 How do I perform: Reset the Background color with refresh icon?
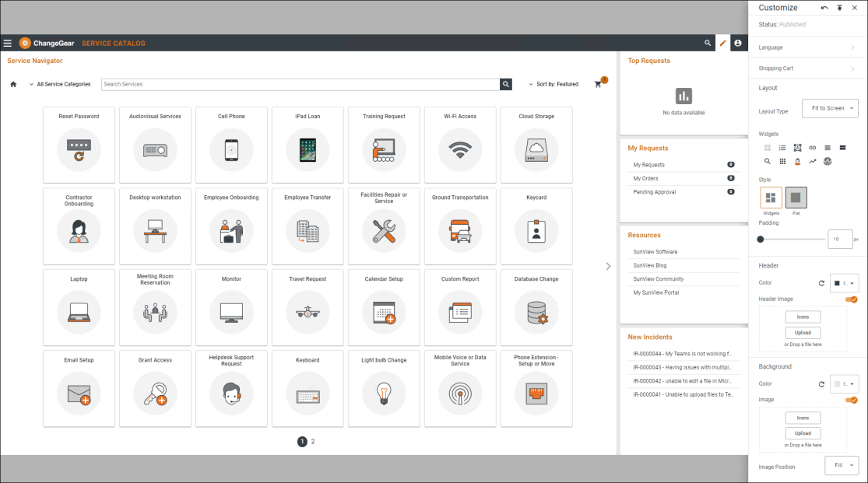pyautogui.click(x=821, y=384)
